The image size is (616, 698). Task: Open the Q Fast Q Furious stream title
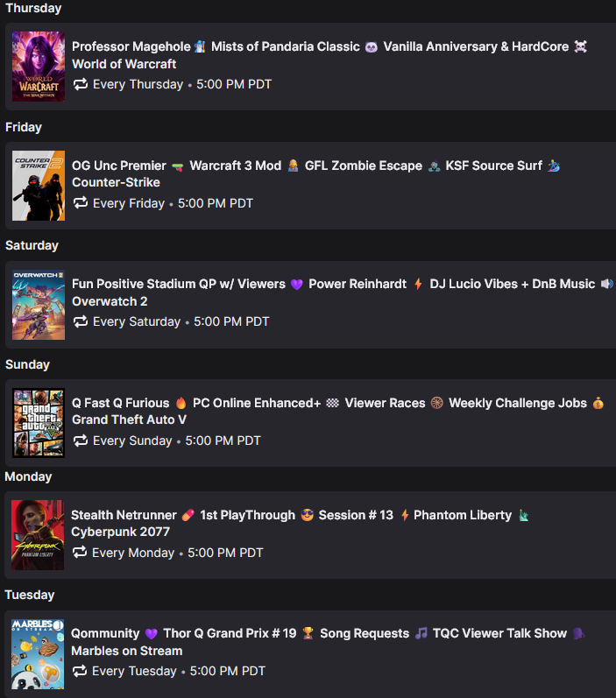click(338, 403)
